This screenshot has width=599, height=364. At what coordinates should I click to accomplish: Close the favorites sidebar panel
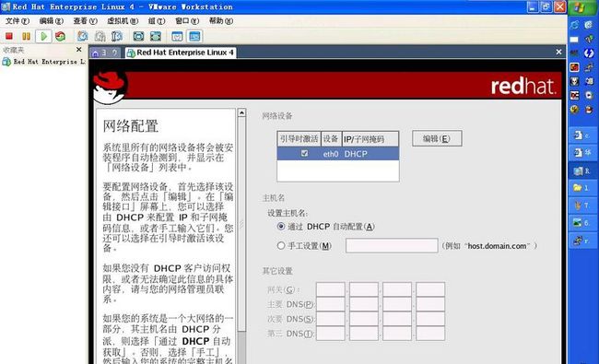(78, 50)
